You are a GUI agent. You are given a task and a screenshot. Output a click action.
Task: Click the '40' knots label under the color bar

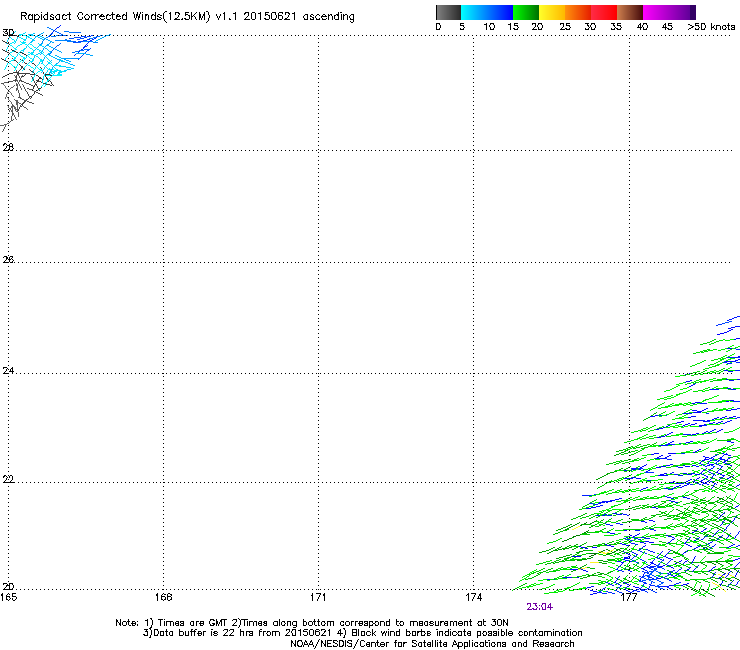(x=642, y=27)
